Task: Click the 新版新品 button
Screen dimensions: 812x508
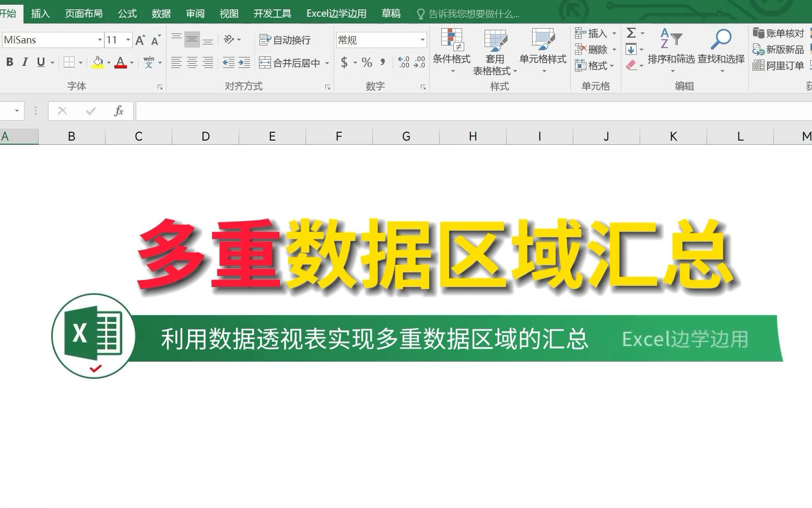Action: (x=778, y=50)
